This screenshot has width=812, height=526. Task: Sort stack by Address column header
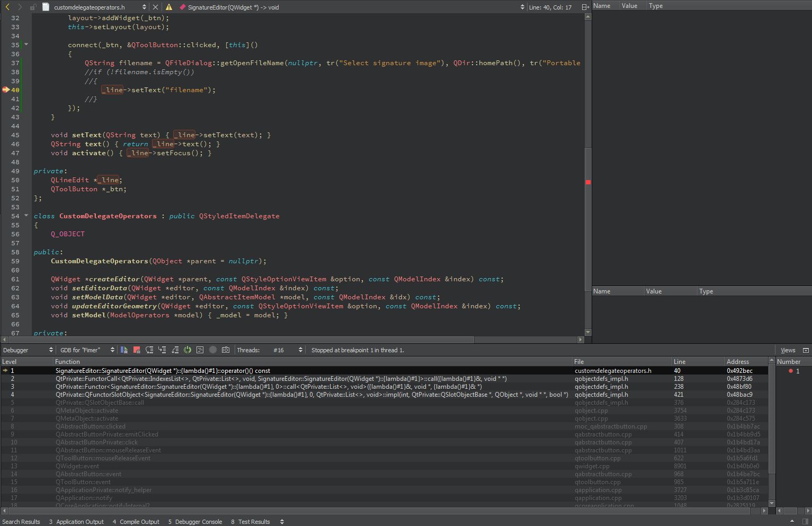(746, 361)
